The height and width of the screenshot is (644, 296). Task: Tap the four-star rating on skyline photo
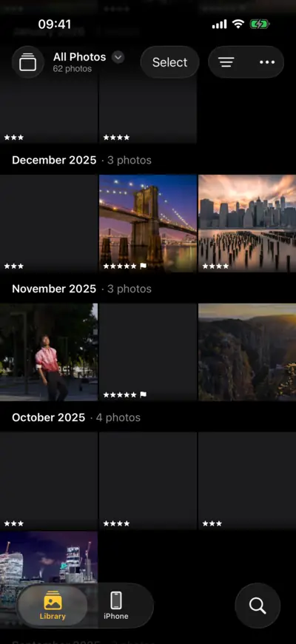pos(215,266)
